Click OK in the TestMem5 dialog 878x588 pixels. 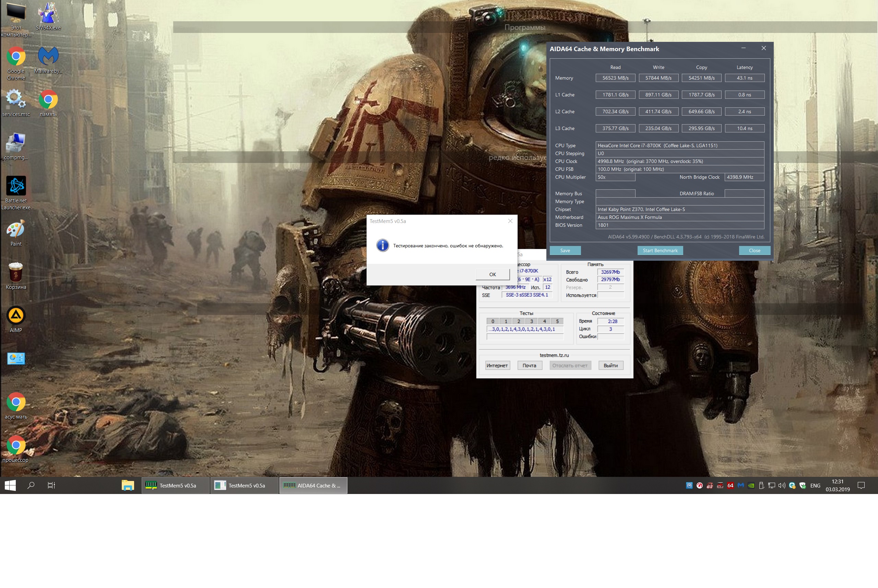(492, 274)
